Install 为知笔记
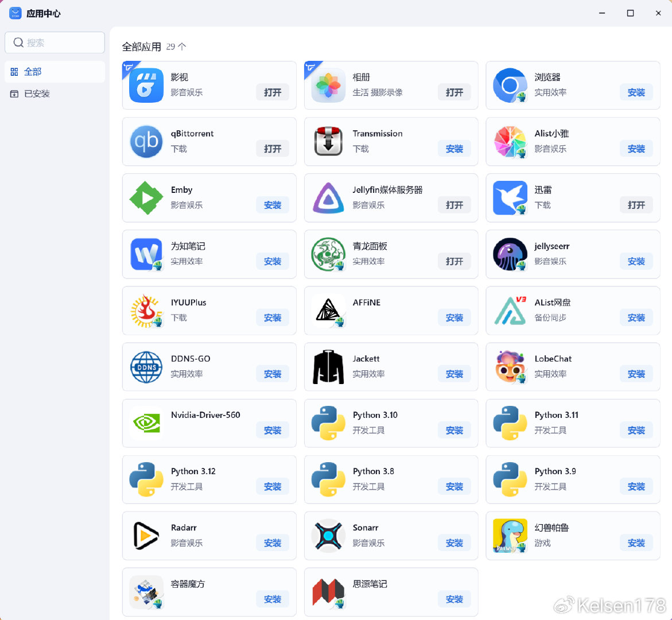The height and width of the screenshot is (620, 672). (x=273, y=262)
